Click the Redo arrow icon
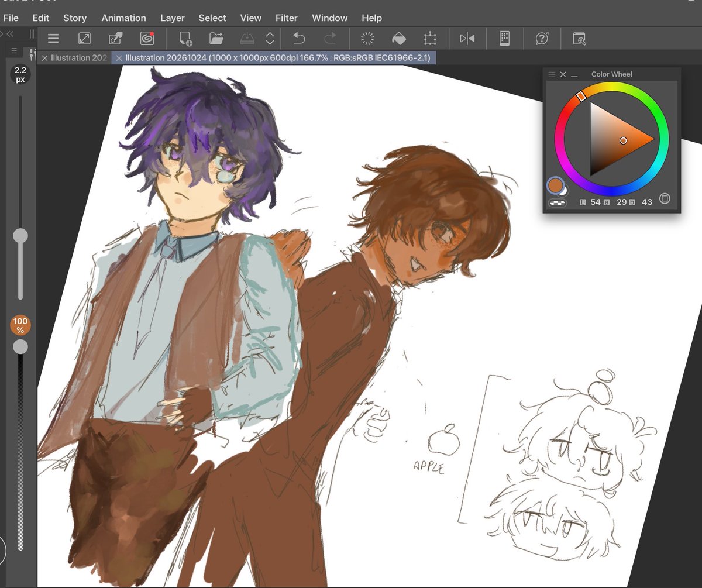This screenshot has height=588, width=702. pos(330,39)
